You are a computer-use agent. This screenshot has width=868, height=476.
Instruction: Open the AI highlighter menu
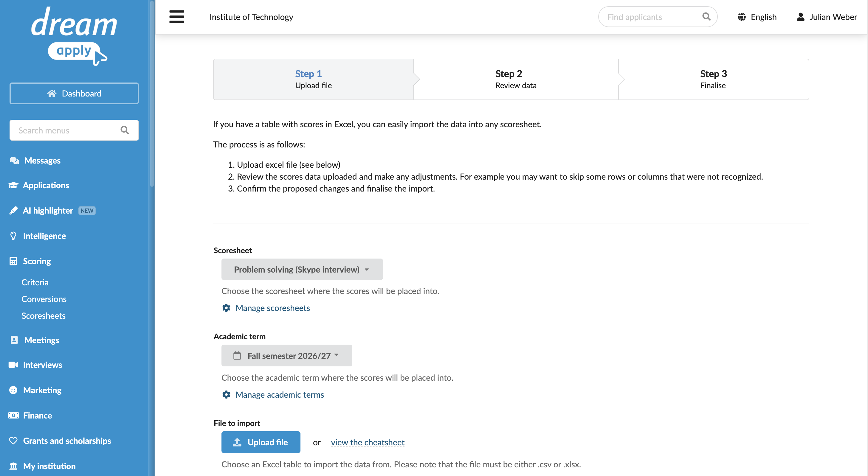48,210
